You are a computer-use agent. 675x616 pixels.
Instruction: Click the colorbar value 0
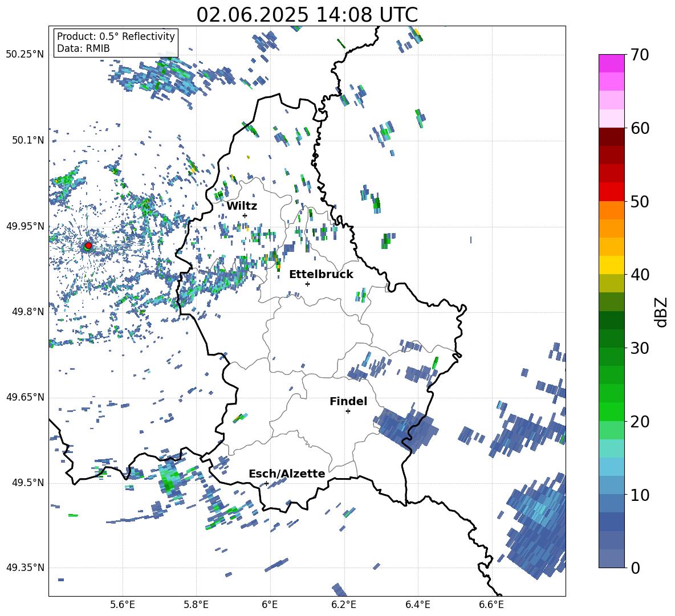(x=635, y=568)
